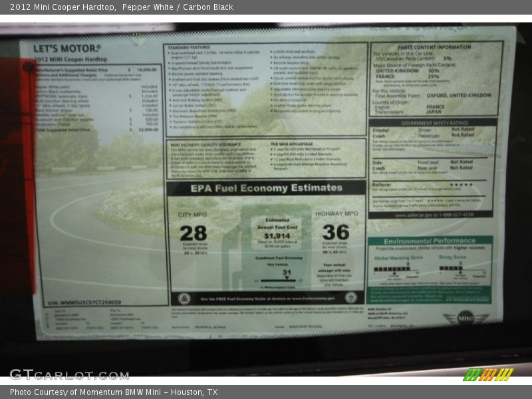Click the "Environmental Performance" header
Image resolution: width=532 pixels, height=399 pixels.
tap(430, 241)
